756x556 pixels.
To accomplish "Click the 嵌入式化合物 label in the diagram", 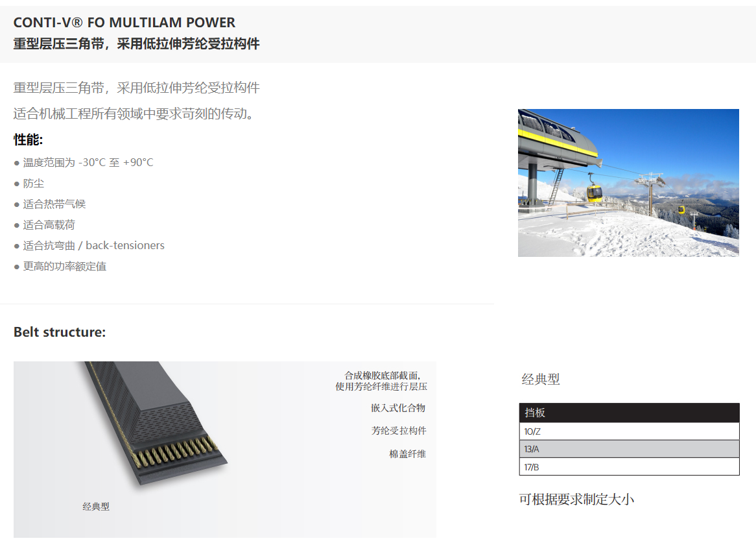I will tap(398, 408).
